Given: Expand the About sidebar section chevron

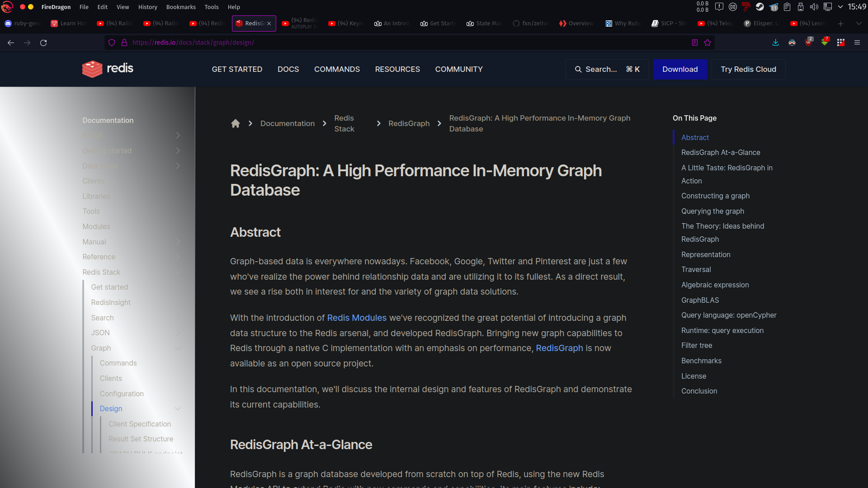Looking at the screenshot, I should pyautogui.click(x=178, y=136).
